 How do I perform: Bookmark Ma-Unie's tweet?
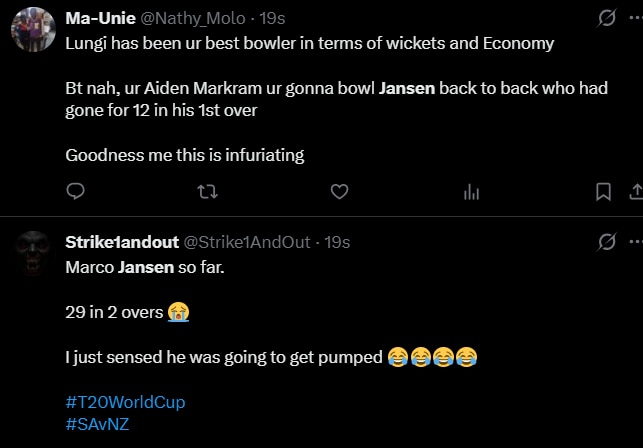(604, 191)
